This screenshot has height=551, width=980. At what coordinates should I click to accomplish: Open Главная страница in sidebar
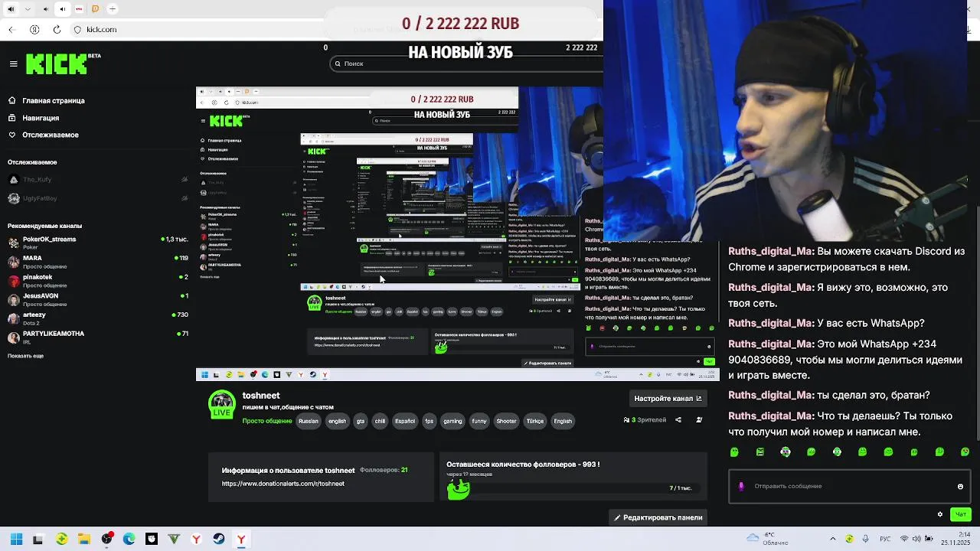point(47,100)
